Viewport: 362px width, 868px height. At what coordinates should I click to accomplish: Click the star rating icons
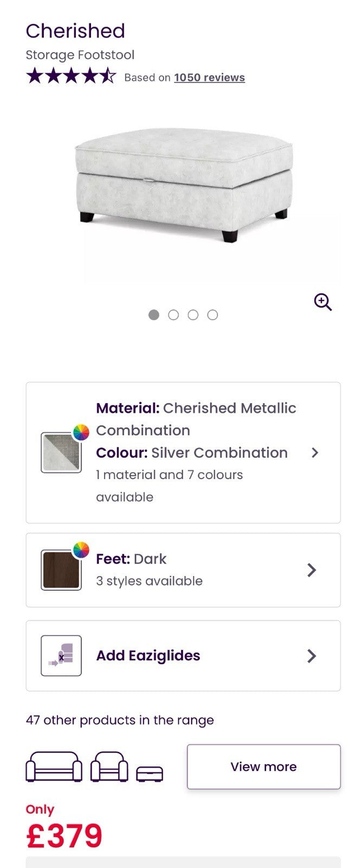[71, 76]
